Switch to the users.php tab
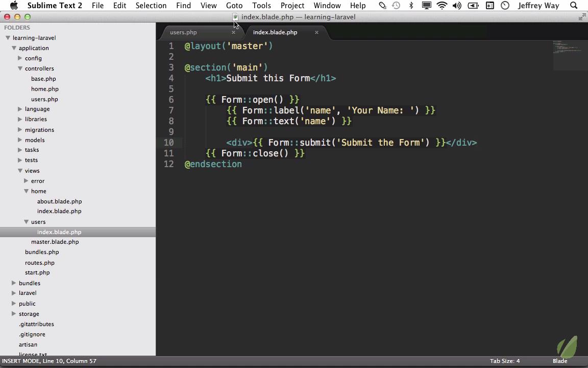 (x=183, y=32)
